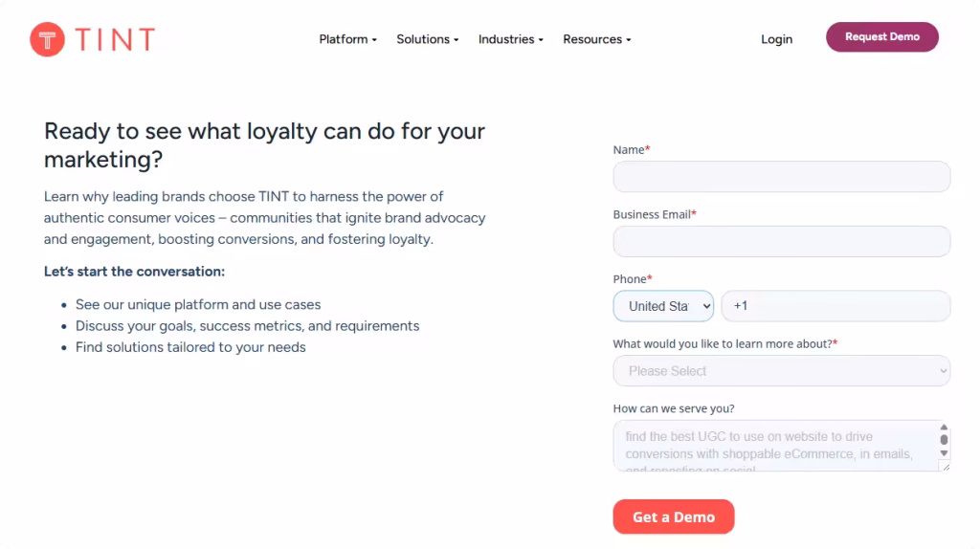Screen dimensions: 980x549
Task: Expand the Resources dropdown menu
Action: pyautogui.click(x=597, y=39)
